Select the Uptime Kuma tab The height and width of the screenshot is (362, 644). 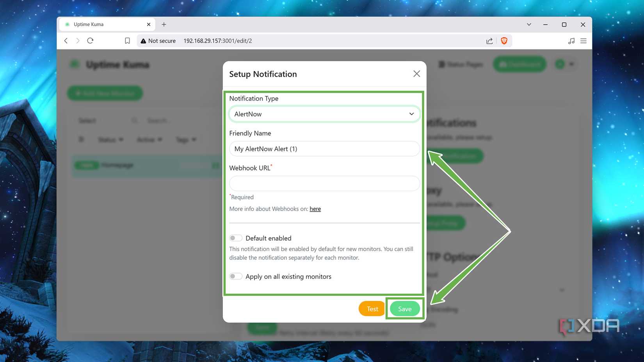107,24
